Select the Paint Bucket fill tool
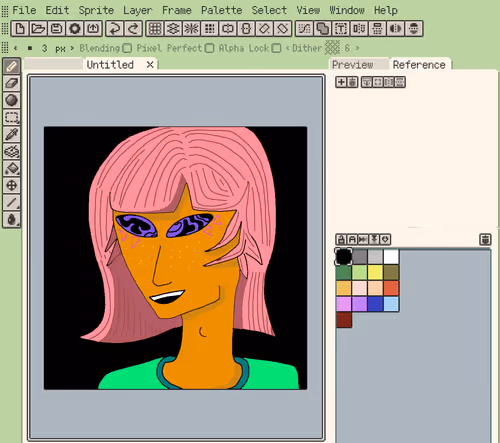500x443 pixels. tap(12, 168)
